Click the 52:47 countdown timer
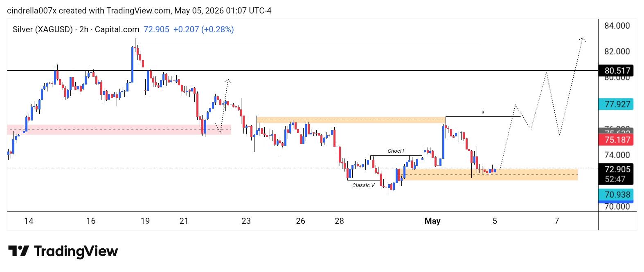 click(x=616, y=179)
